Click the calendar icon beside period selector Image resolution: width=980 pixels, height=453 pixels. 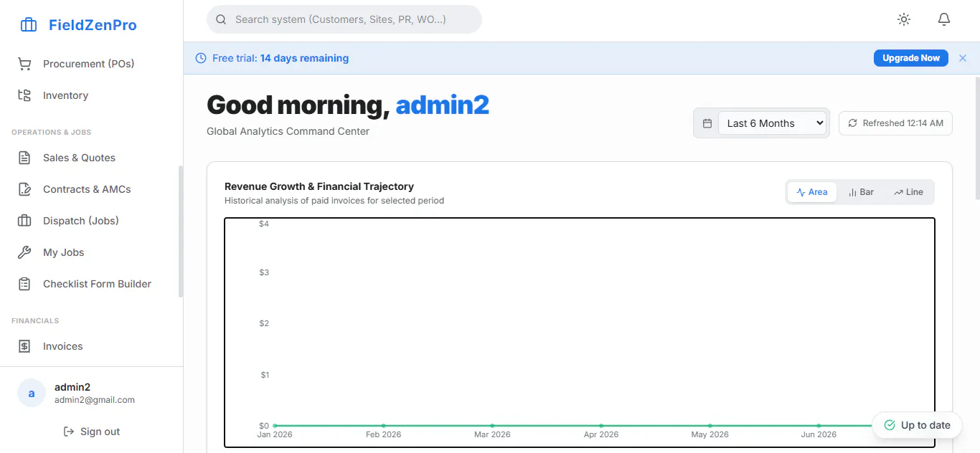tap(707, 123)
